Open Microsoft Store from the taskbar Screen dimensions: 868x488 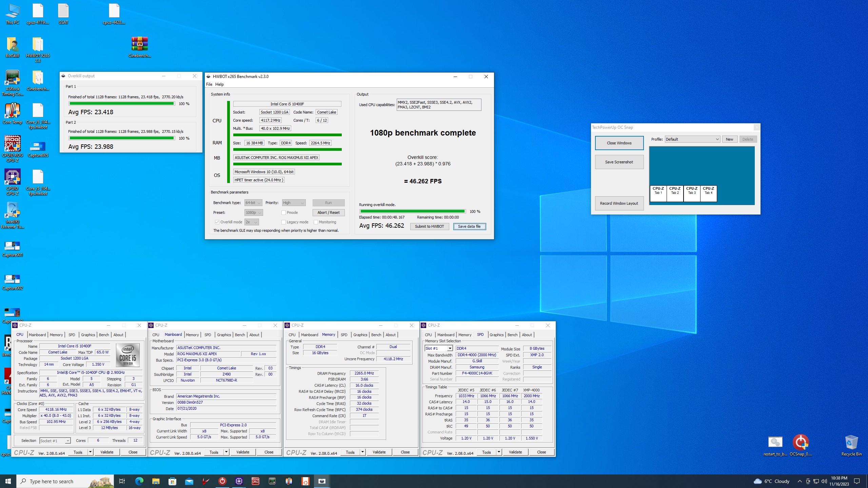[172, 481]
